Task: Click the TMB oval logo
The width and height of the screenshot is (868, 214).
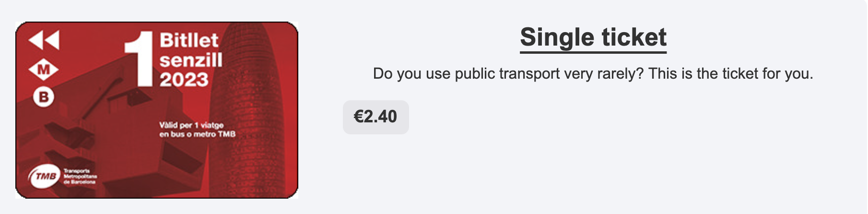Action: [45, 177]
